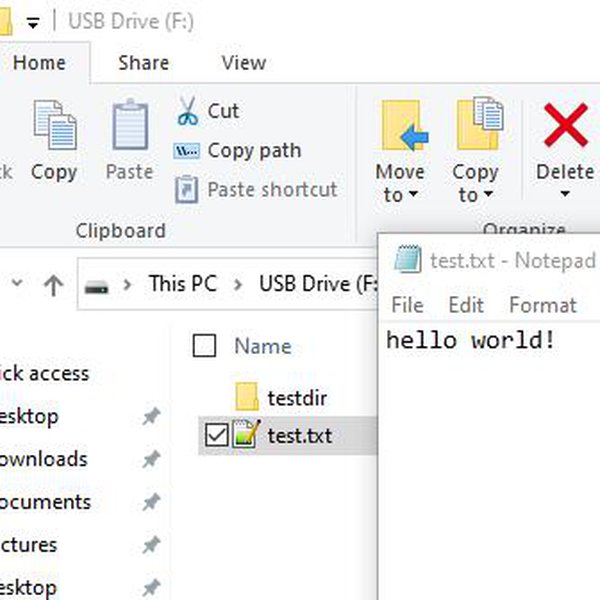Switch to the Share ribbon tab
600x600 pixels.
[x=143, y=63]
